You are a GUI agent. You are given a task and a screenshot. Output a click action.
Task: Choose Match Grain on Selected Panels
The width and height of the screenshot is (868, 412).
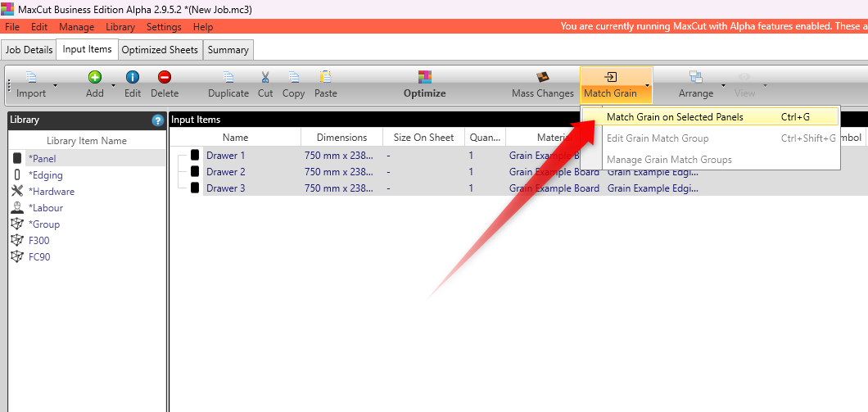point(710,117)
